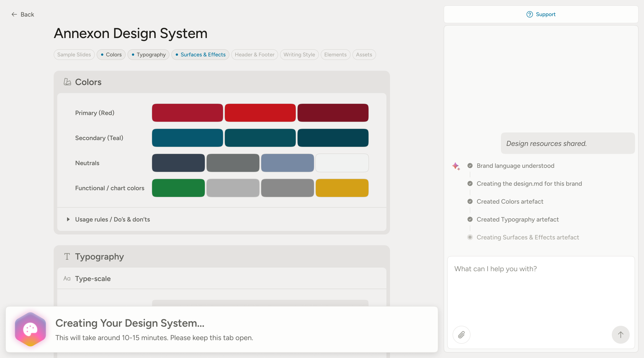Click checkmark next to Created Colors artefact
The image size is (644, 358).
pos(470,201)
